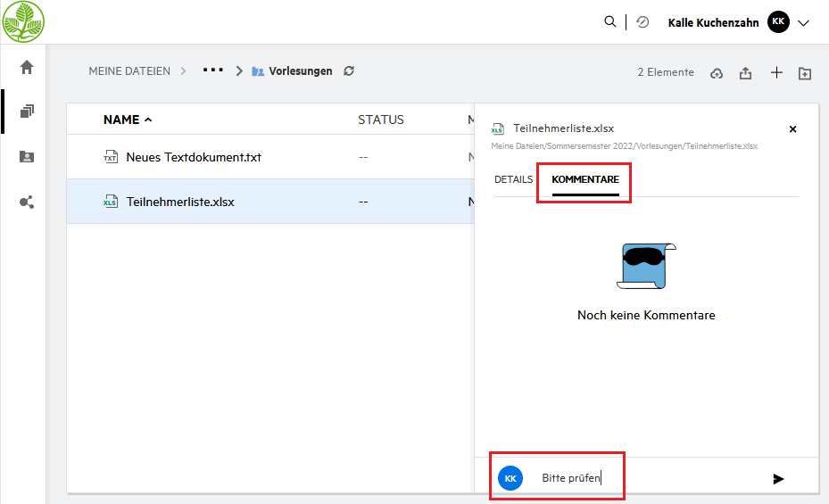This screenshot has height=504, width=829.
Task: Open the recent activity clock icon
Action: [x=642, y=22]
